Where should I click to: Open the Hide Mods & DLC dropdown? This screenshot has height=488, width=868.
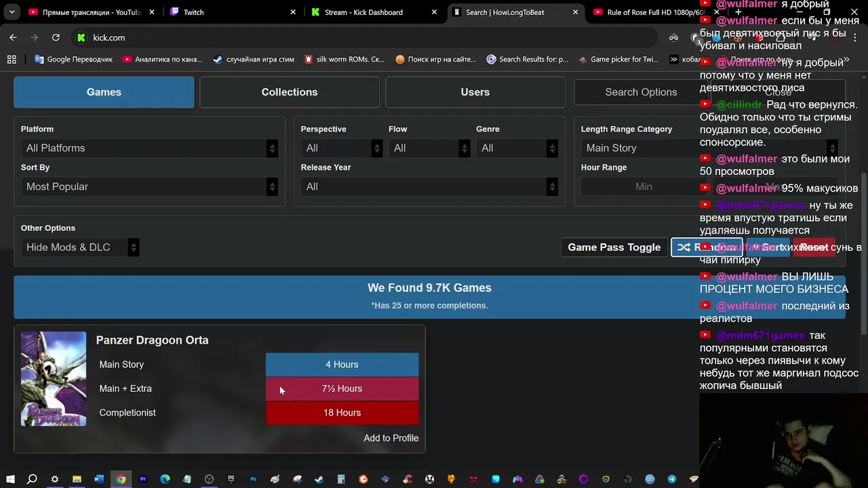pyautogui.click(x=80, y=247)
